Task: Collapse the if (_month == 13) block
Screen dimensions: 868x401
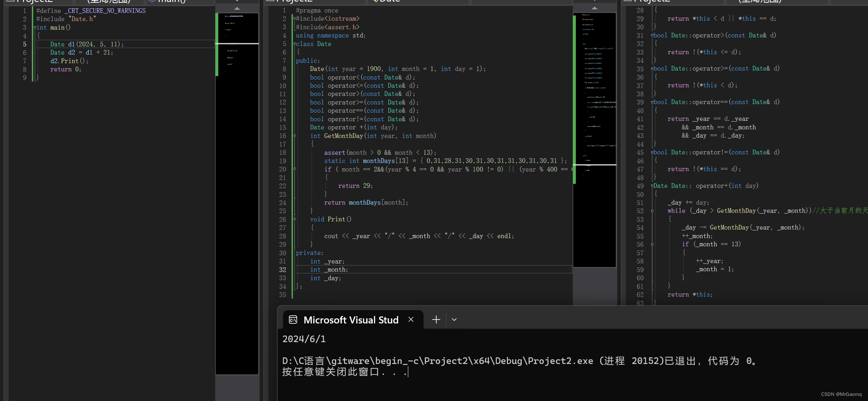Action: click(652, 244)
